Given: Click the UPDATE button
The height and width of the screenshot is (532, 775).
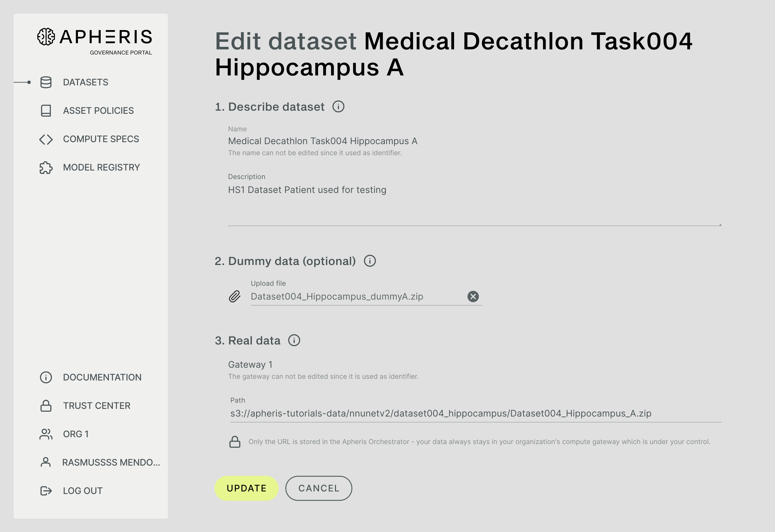Looking at the screenshot, I should [x=246, y=488].
